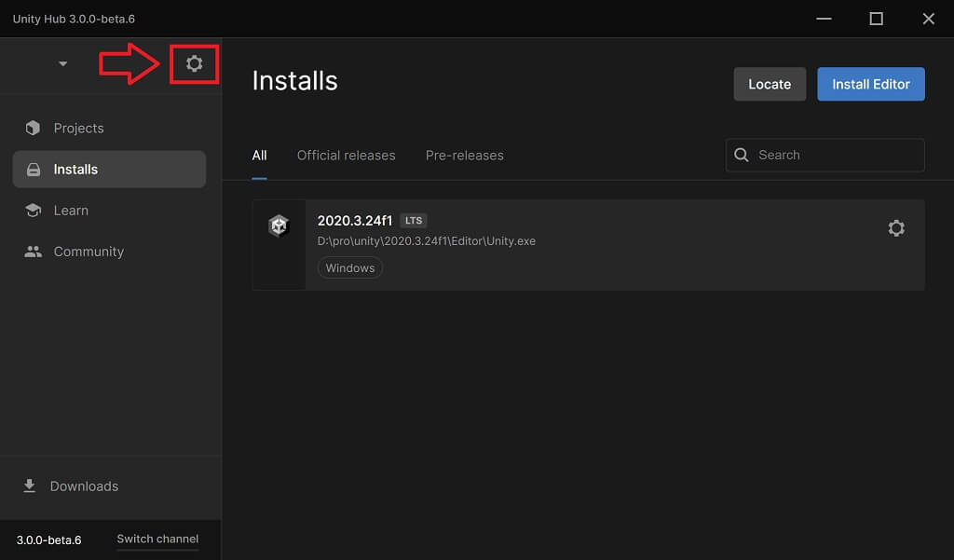Image resolution: width=954 pixels, height=560 pixels.
Task: Click the Unity.exe install path
Action: click(427, 241)
